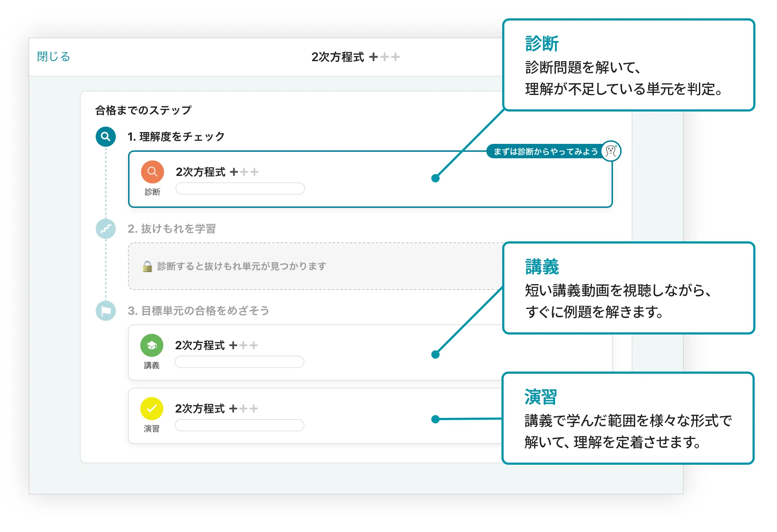Click the orange 診断 magnifier icon

[153, 172]
